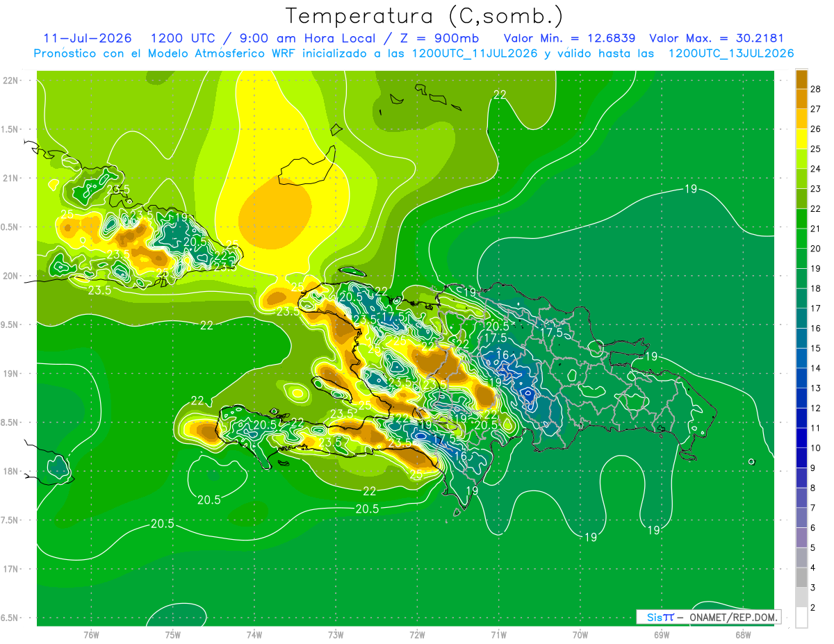Viewport: 834px width, 644px height.
Task: Click the 69W longitude axis label
Action: [x=661, y=635]
